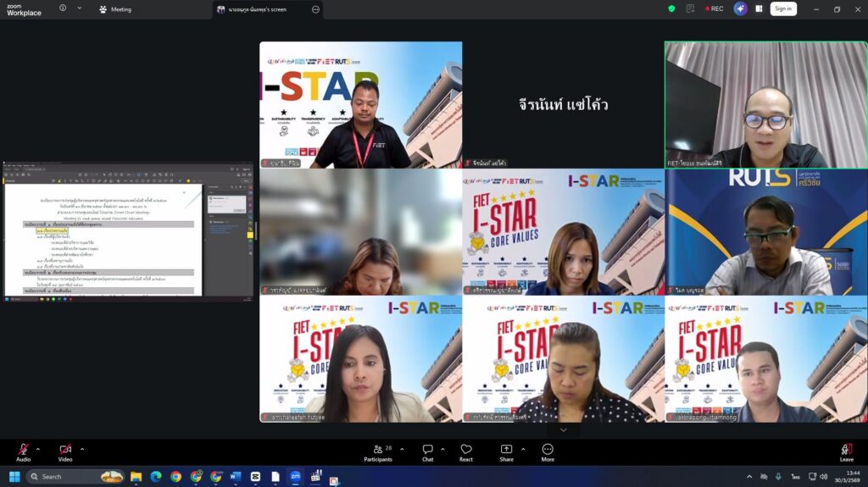
Task: Open the React emoji menu
Action: pos(466,452)
